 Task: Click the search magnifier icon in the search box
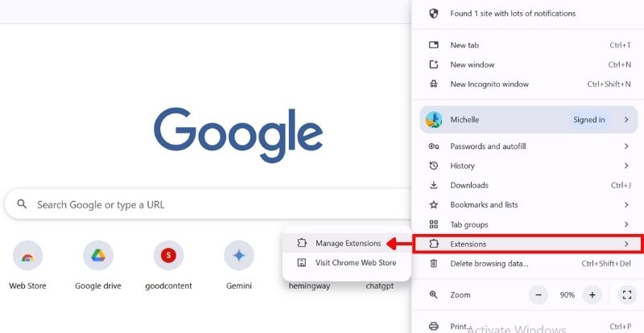click(22, 204)
